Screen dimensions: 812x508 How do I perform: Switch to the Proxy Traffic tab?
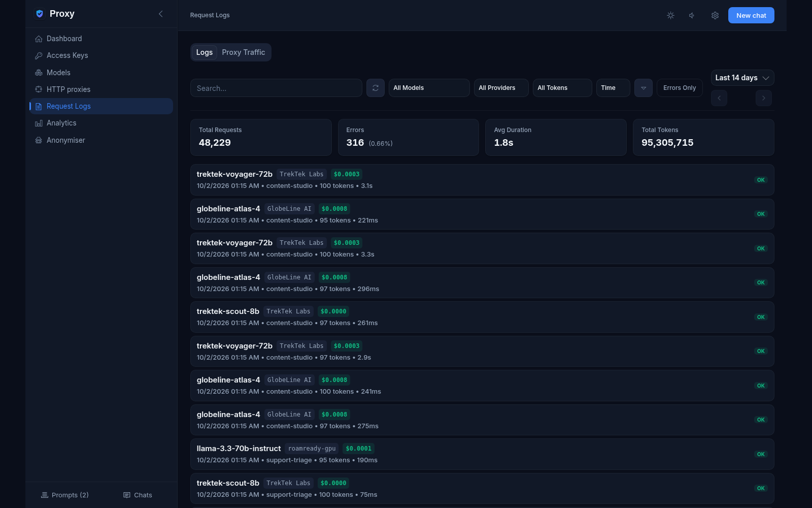[243, 52]
